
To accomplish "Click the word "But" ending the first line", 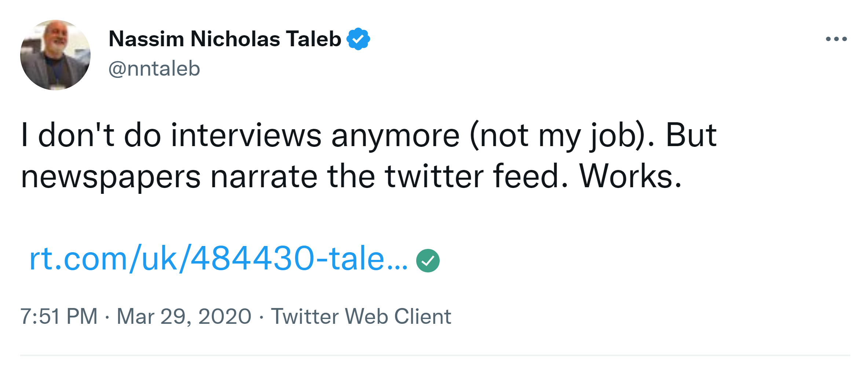I will point(691,135).
